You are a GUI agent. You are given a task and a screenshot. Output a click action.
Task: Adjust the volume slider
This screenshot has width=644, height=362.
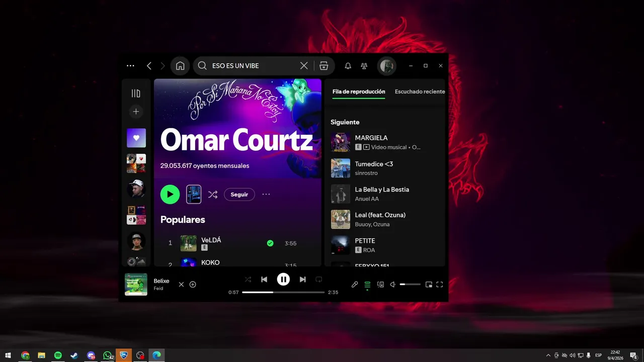coord(410,285)
